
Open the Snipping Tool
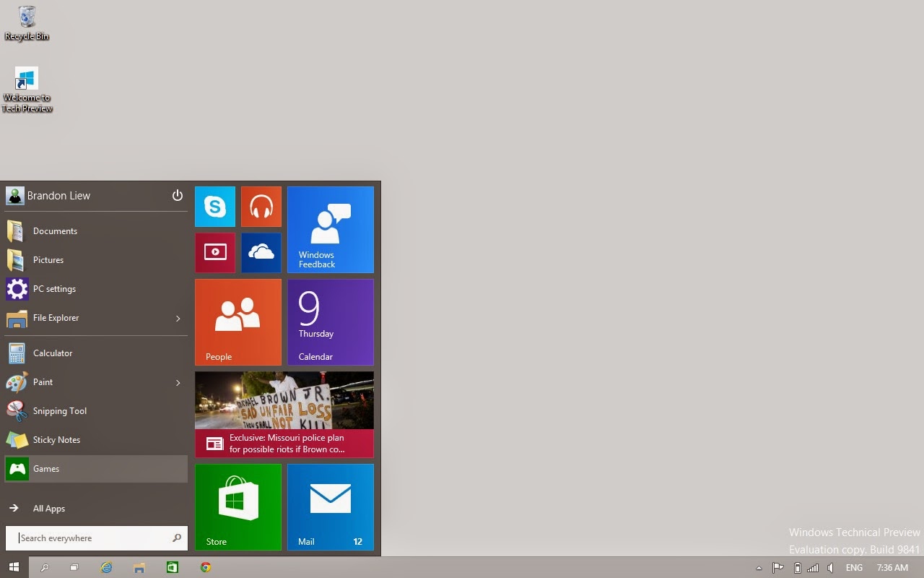(59, 410)
